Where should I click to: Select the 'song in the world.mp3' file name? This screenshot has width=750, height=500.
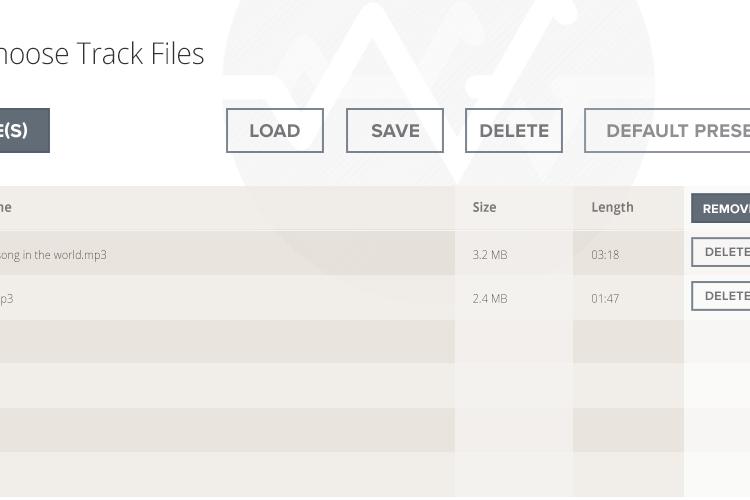pos(53,255)
